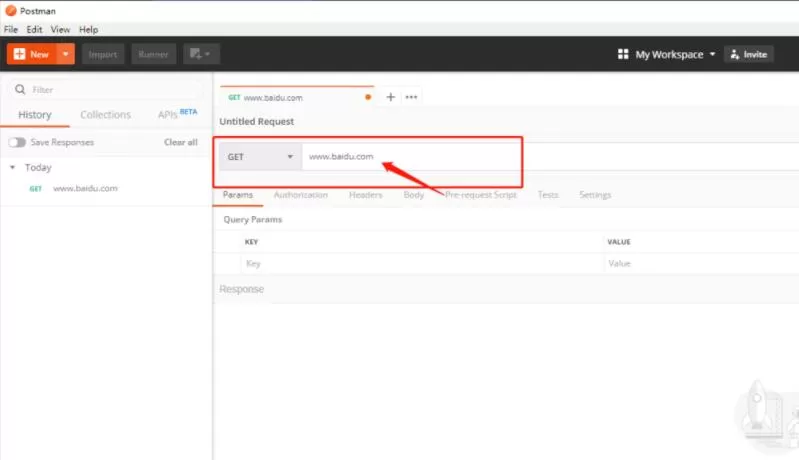
Task: Click the Key query param field
Action: click(422, 263)
